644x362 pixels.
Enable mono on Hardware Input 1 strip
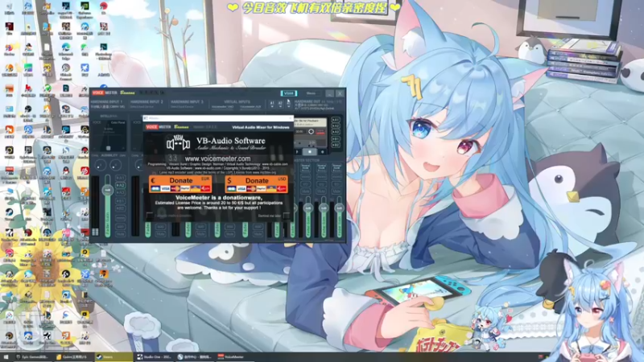120,218
